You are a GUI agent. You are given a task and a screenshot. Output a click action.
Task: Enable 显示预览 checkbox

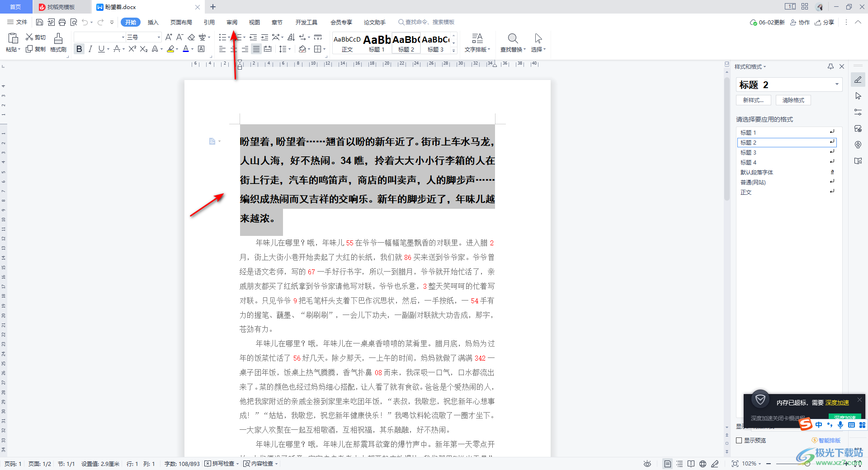739,440
